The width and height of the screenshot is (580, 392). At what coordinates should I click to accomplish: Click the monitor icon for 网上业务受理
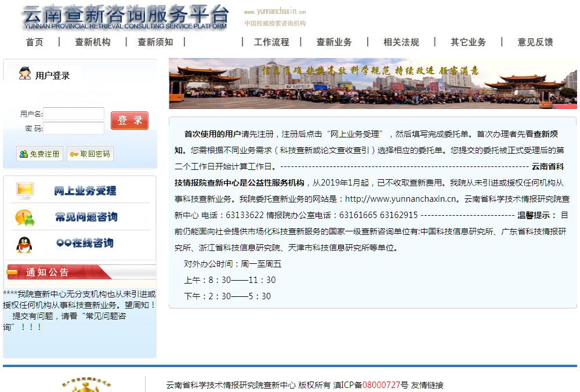(25, 190)
